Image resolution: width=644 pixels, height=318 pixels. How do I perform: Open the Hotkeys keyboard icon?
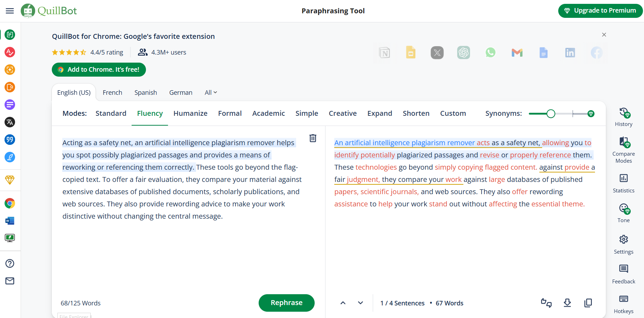pos(623,299)
